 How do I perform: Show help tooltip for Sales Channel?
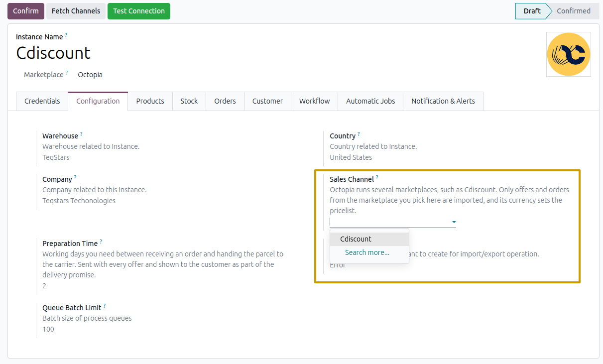coord(377,177)
